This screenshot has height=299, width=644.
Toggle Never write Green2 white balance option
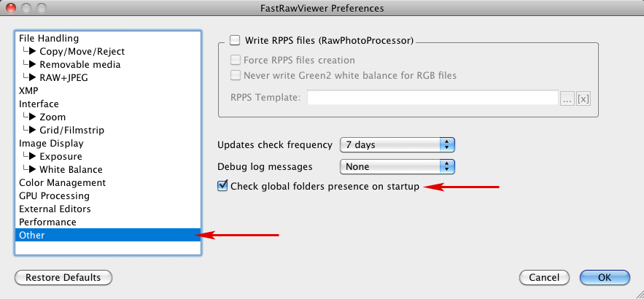click(x=236, y=75)
